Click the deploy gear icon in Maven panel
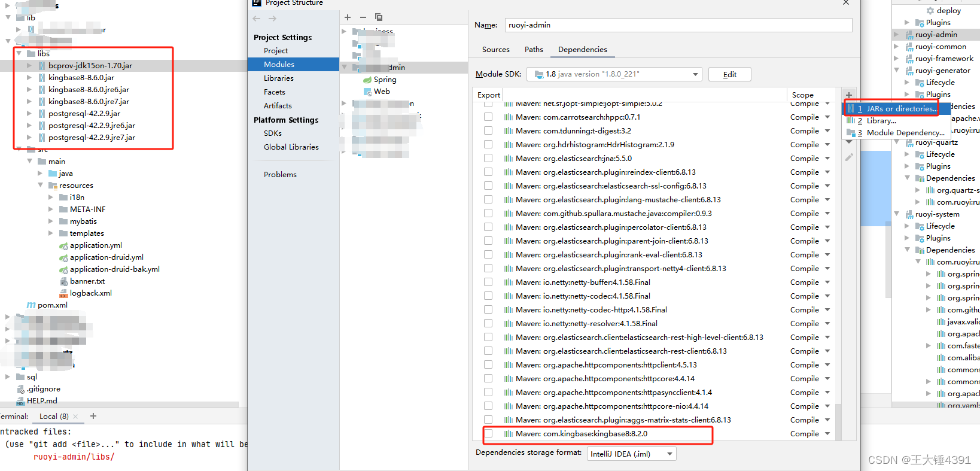 click(930, 11)
